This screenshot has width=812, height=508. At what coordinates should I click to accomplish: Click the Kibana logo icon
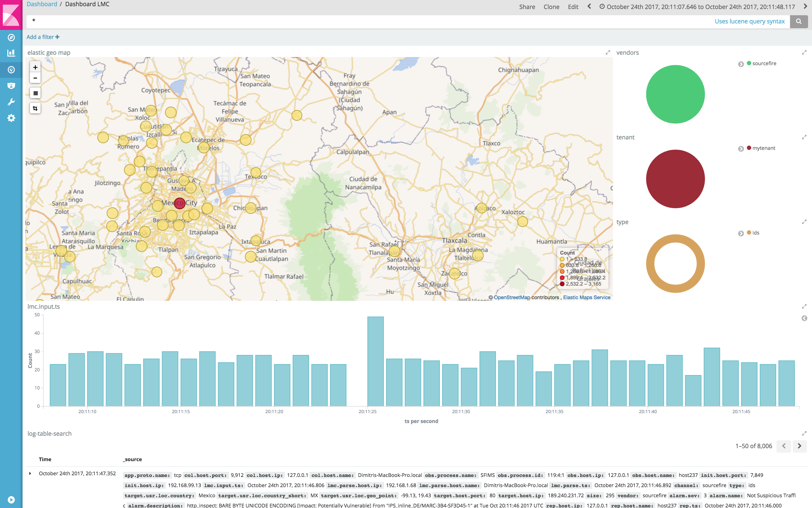click(11, 15)
